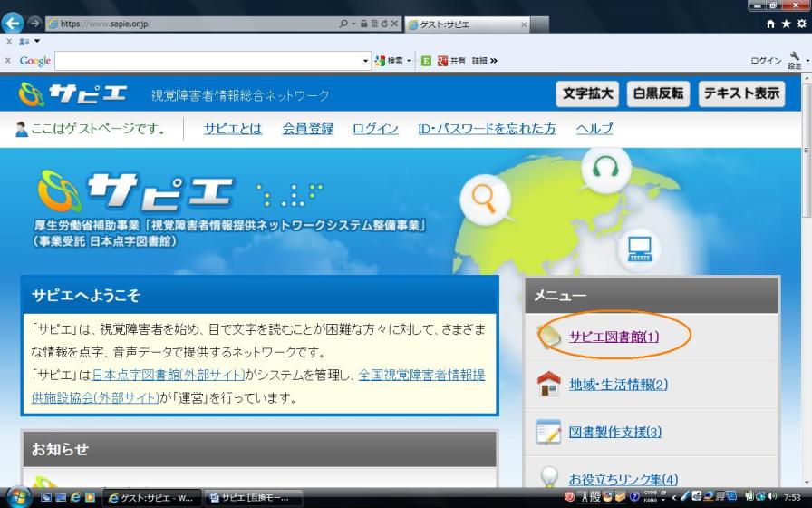The width and height of the screenshot is (812, 508).
Task: Click the security lock icon in address bar
Action: tap(363, 24)
